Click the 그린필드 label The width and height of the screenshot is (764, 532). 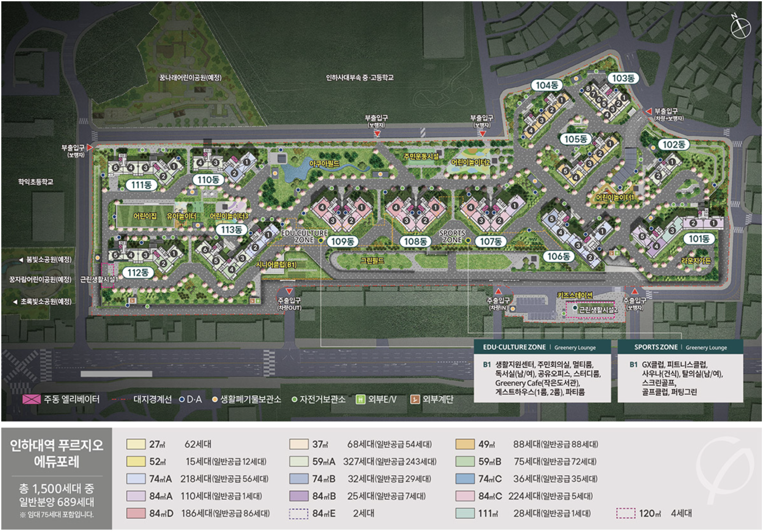[x=372, y=261]
